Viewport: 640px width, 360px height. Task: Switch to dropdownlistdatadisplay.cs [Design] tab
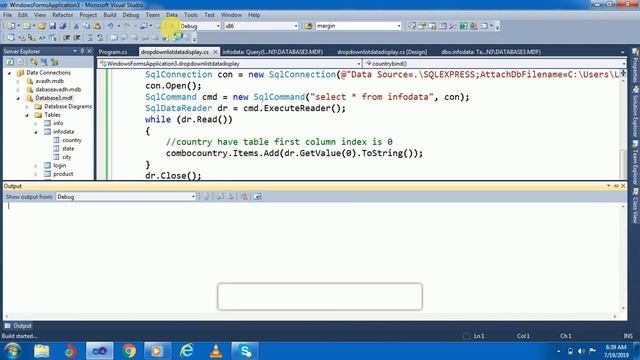coord(382,52)
